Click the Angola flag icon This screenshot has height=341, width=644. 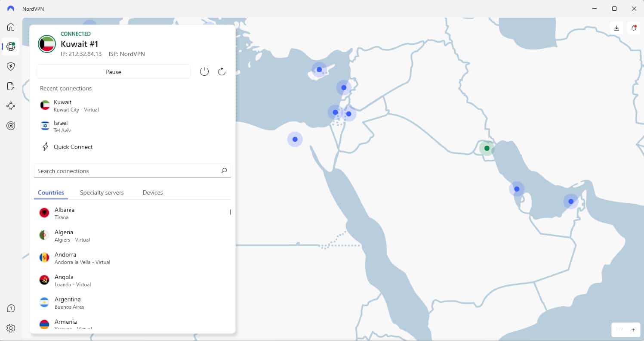44,280
